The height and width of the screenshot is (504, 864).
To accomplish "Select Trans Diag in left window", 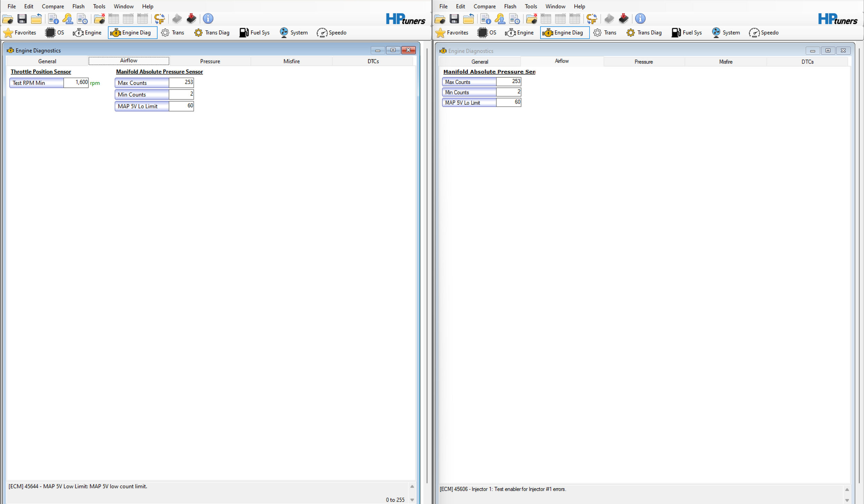I will [212, 32].
